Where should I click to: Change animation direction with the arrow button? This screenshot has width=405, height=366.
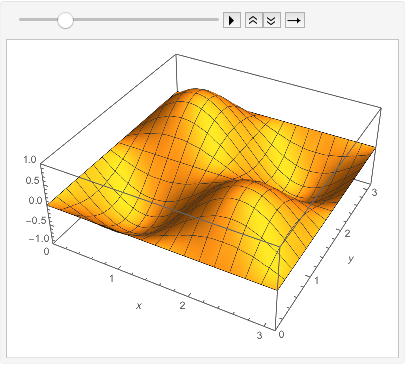(x=295, y=20)
